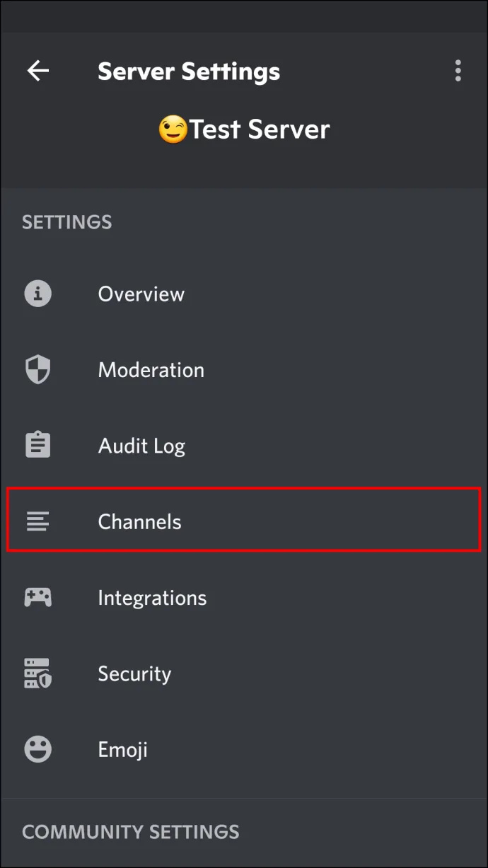Viewport: 488px width, 868px height.
Task: Tap the Community Settings section header
Action: point(131,831)
